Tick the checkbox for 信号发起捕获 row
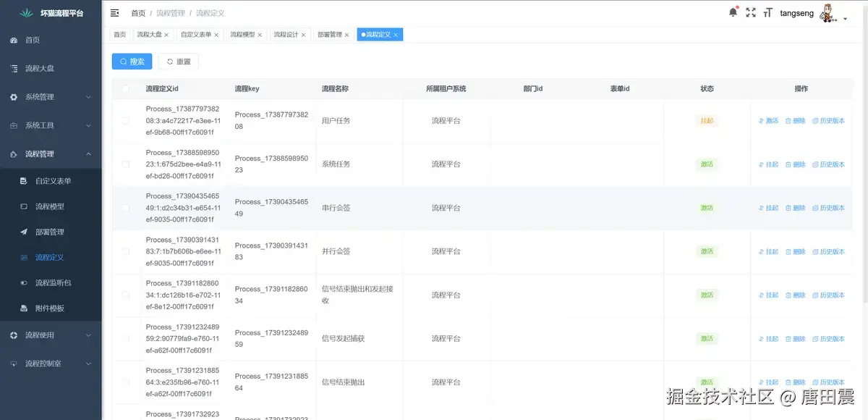Screen dimensions: 868x420 (126, 338)
